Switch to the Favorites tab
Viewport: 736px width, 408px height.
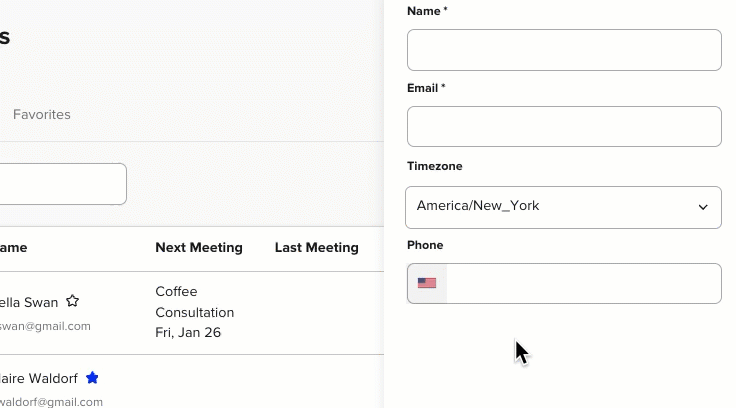(42, 115)
